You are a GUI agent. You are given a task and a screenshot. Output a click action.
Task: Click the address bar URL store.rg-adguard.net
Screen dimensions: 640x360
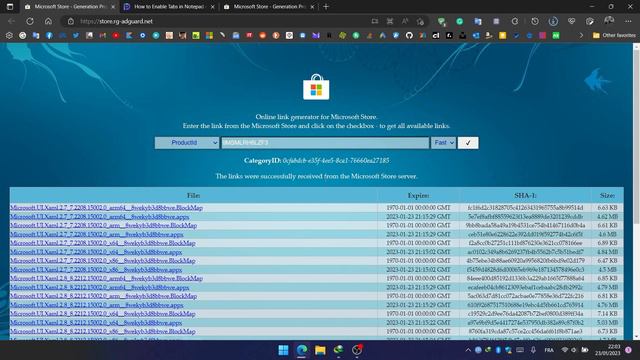116,21
